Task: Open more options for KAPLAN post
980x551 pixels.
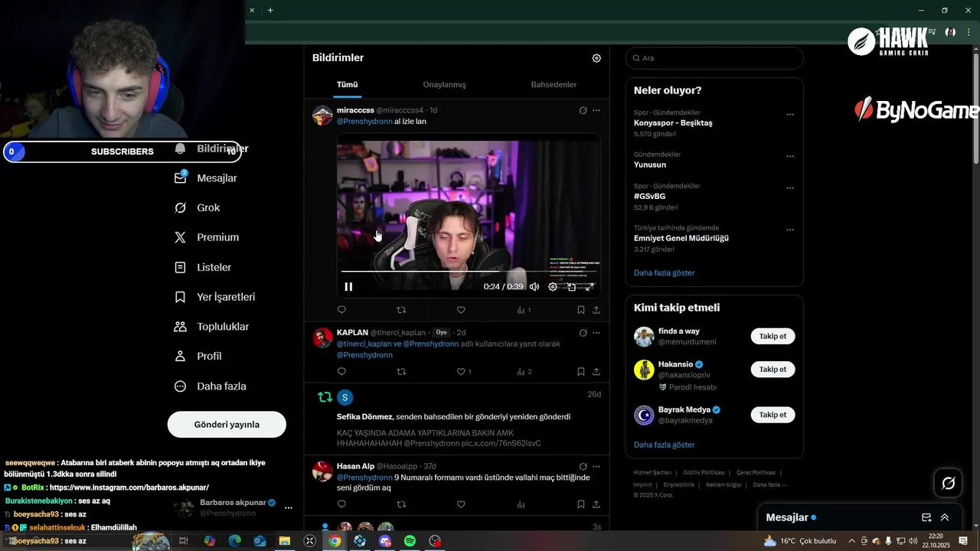Action: coord(596,333)
